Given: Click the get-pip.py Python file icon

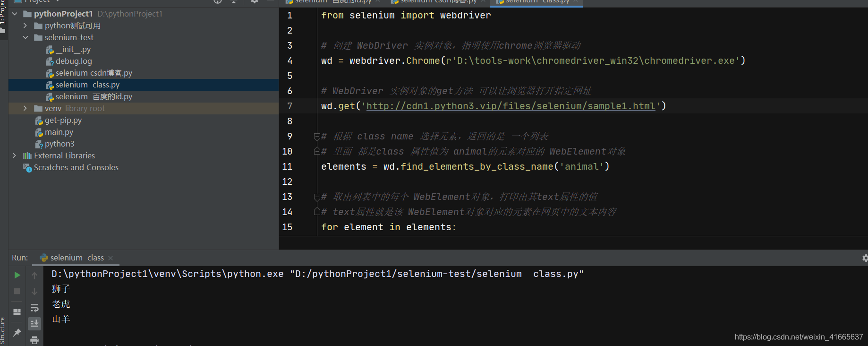Looking at the screenshot, I should click(39, 120).
